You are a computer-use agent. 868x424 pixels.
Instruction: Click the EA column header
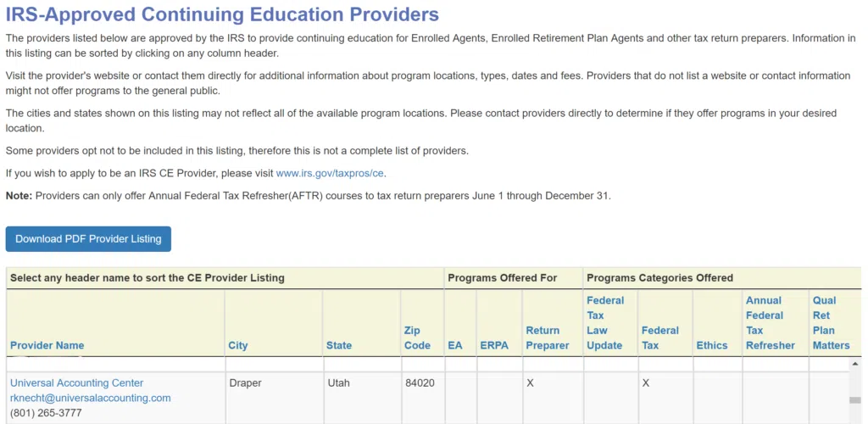[x=455, y=345]
